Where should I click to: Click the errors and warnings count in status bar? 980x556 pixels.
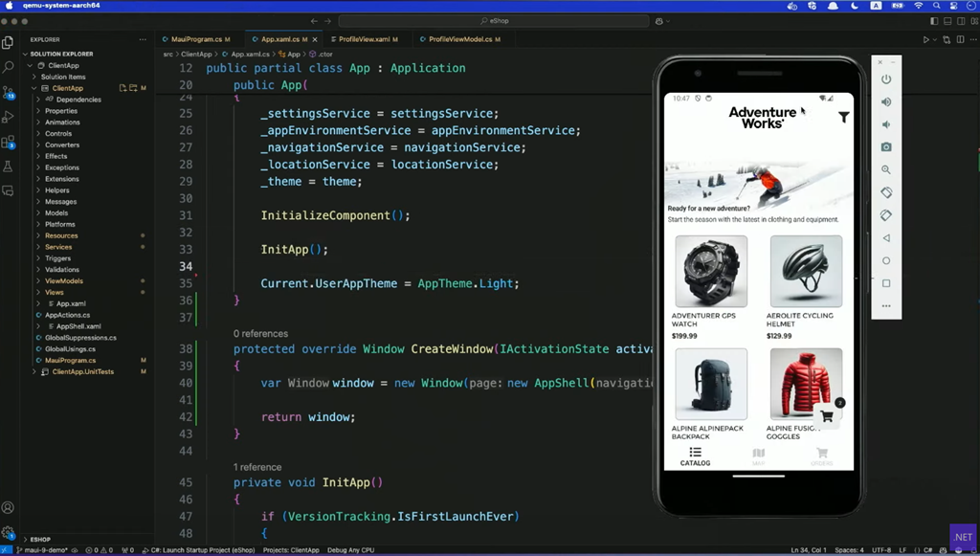(100, 550)
